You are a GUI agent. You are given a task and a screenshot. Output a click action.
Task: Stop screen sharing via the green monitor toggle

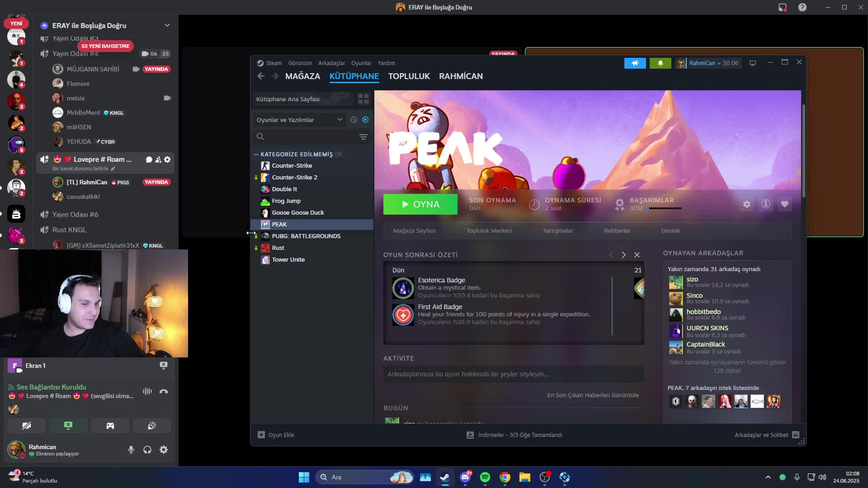[68, 425]
